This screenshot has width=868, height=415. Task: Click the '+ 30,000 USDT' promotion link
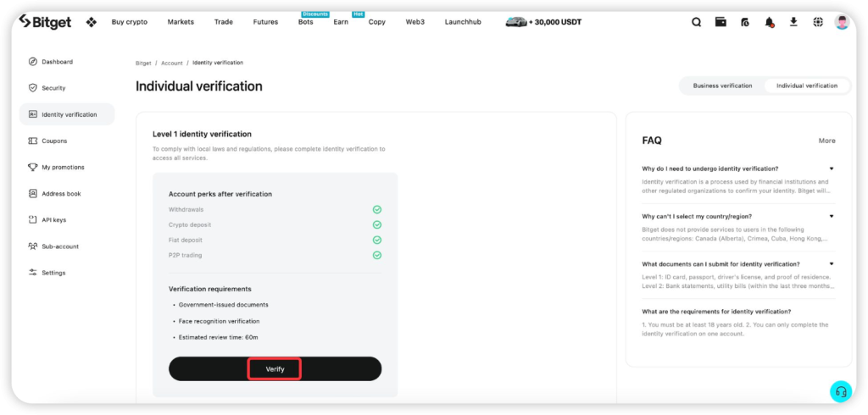pyautogui.click(x=555, y=23)
